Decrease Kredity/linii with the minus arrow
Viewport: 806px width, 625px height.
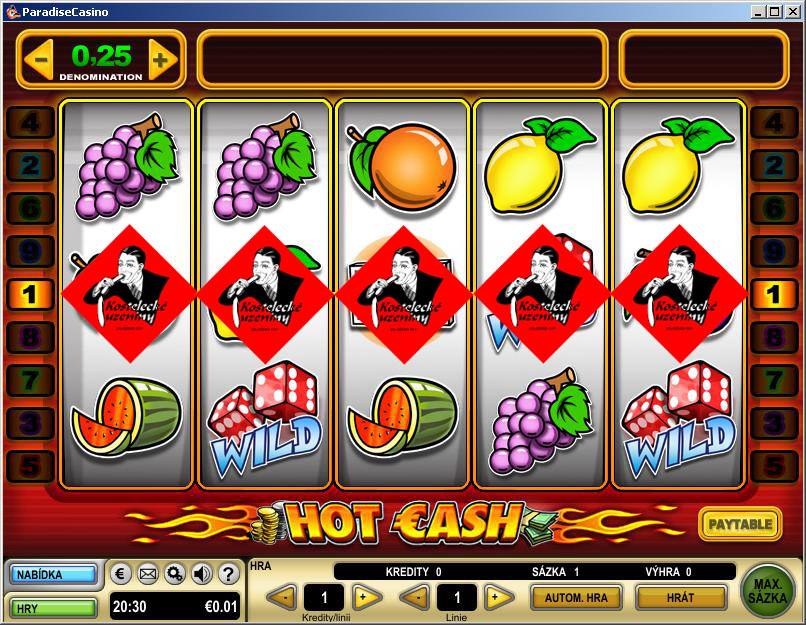[281, 598]
